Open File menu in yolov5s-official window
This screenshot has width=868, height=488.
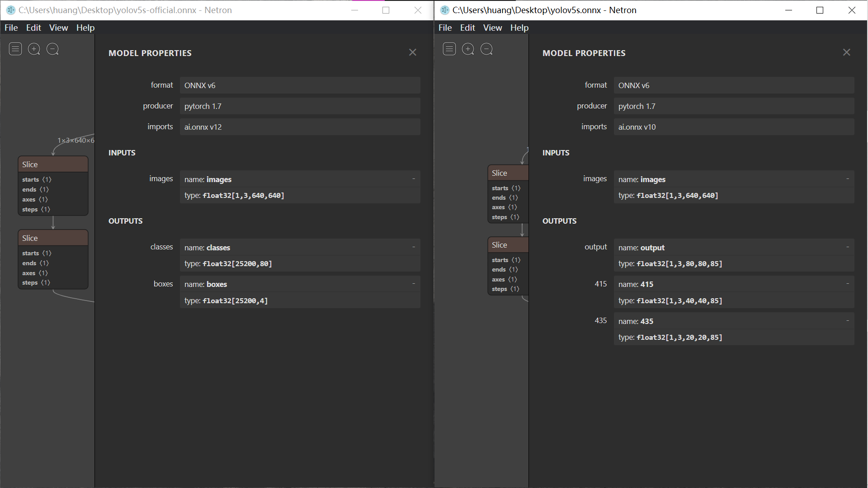click(11, 28)
